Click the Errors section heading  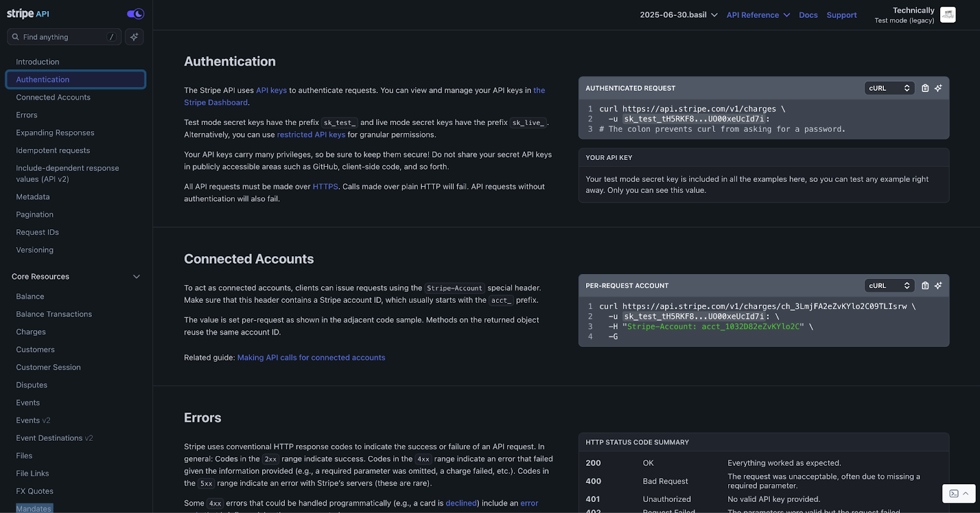tap(203, 417)
